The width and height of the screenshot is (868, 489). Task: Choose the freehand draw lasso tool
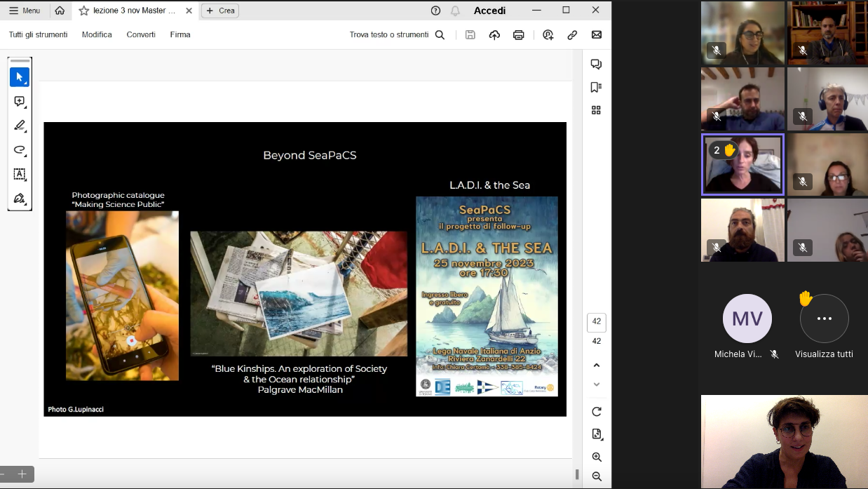19,150
